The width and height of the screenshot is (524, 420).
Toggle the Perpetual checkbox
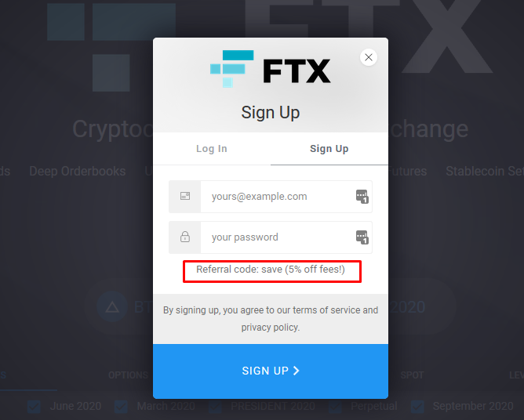[x=335, y=407]
